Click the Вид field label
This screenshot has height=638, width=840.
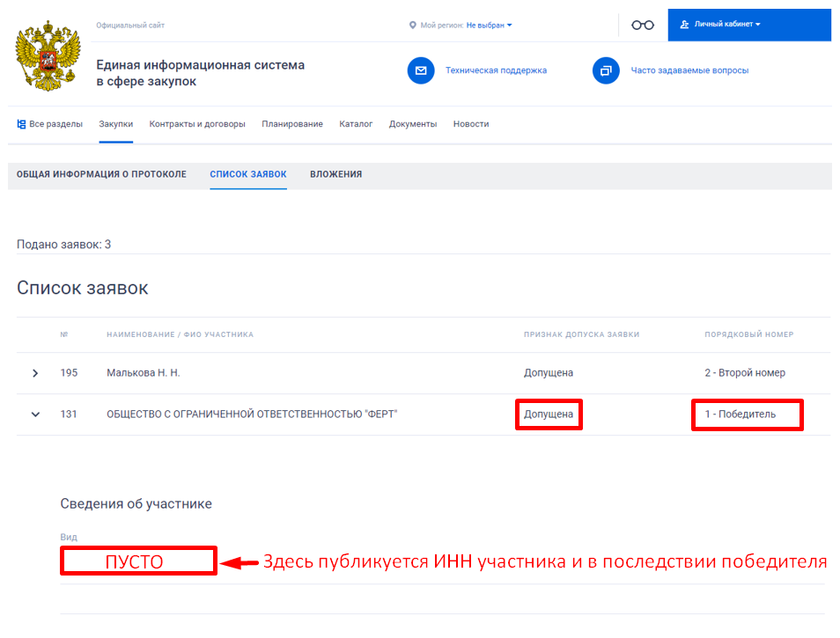69,538
